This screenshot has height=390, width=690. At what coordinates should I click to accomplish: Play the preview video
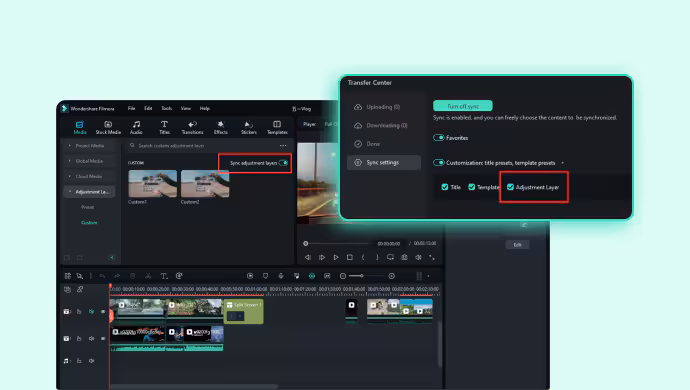click(336, 258)
